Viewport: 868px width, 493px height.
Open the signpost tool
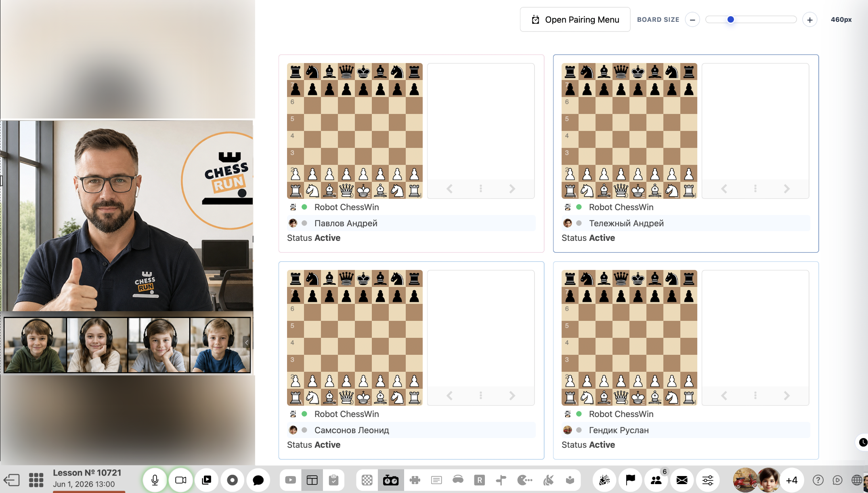pos(501,480)
